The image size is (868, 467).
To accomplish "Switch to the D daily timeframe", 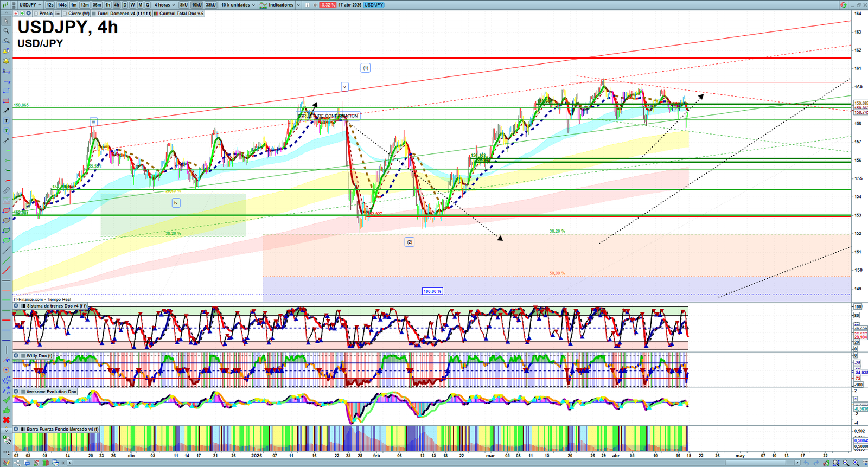I will [125, 5].
